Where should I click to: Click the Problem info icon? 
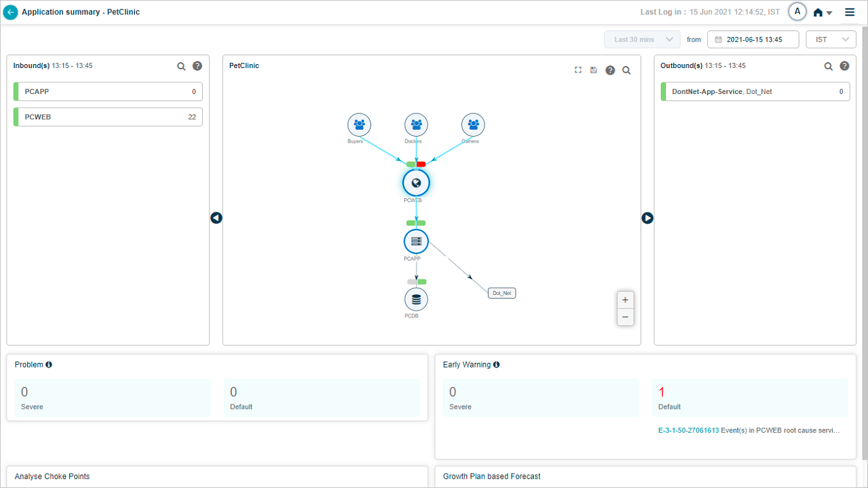click(49, 365)
